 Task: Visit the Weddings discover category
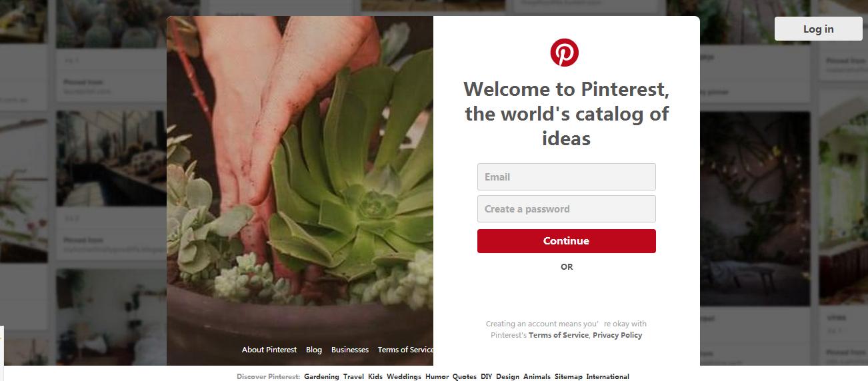(403, 376)
